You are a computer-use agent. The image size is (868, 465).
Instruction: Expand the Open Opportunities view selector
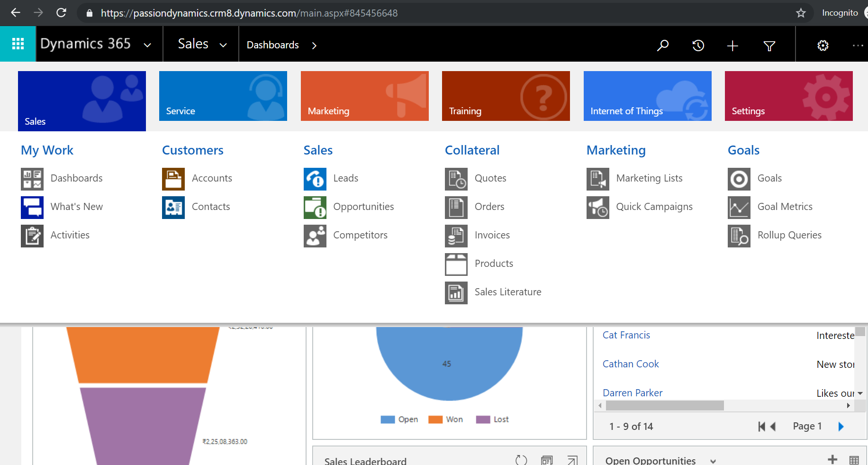713,461
